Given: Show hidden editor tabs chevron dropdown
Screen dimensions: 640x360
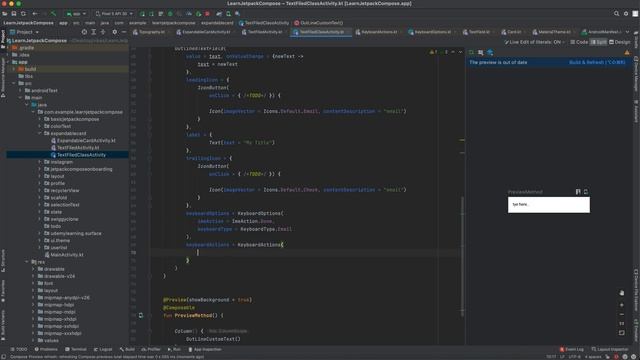Looking at the screenshot, I should (x=627, y=32).
